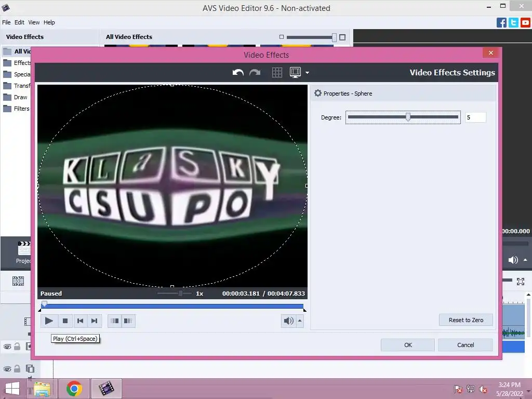Click the Redo arrow icon
Screen dimensions: 532x399
255,72
